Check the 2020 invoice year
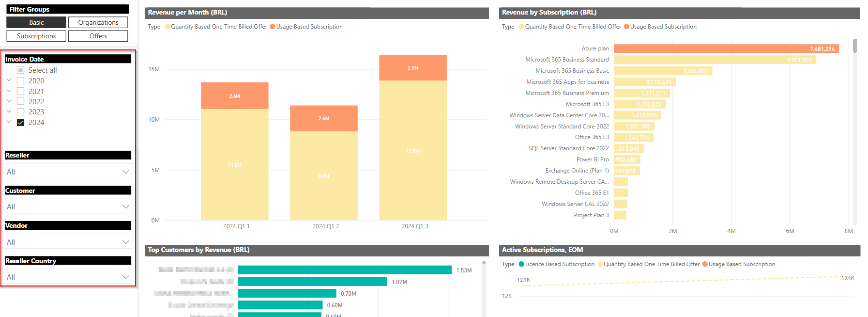 click(x=20, y=81)
